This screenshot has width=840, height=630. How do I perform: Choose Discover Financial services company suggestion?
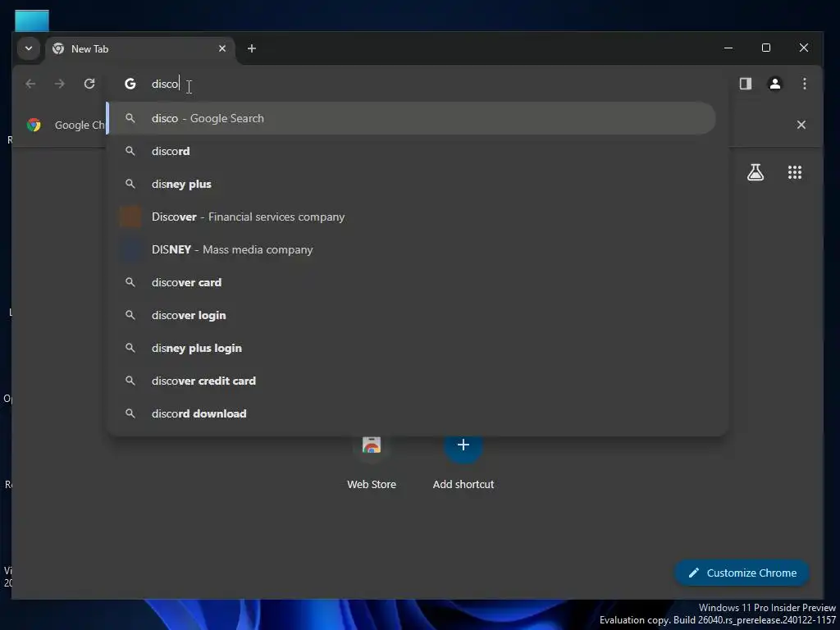point(412,217)
